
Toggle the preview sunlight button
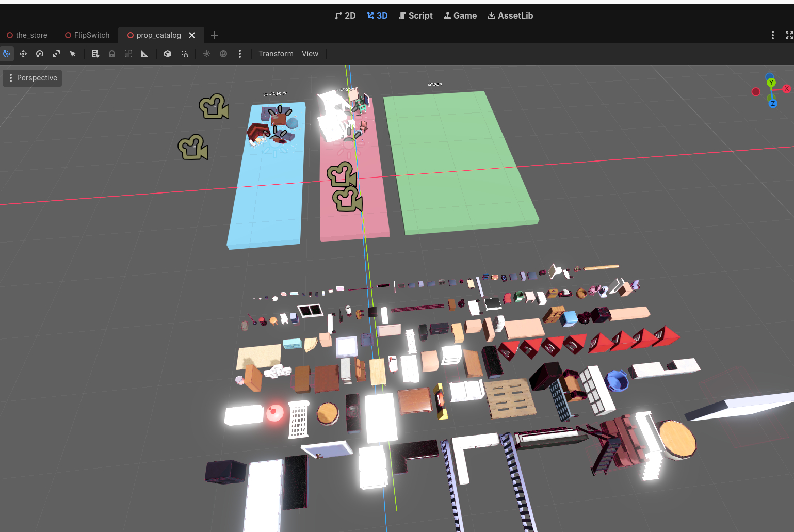point(207,54)
